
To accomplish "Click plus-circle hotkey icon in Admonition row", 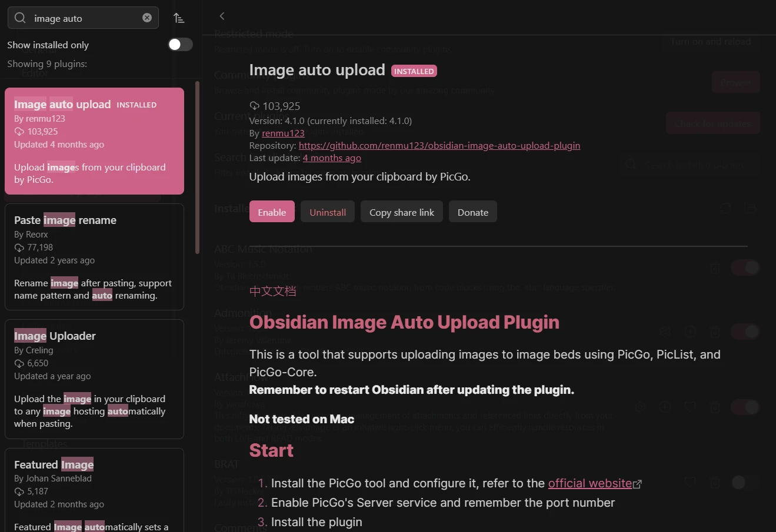I will (x=690, y=332).
